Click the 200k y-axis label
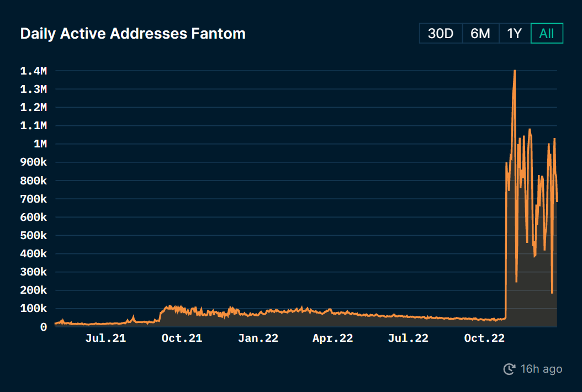Screen dimensions: 582x392 (x=33, y=290)
